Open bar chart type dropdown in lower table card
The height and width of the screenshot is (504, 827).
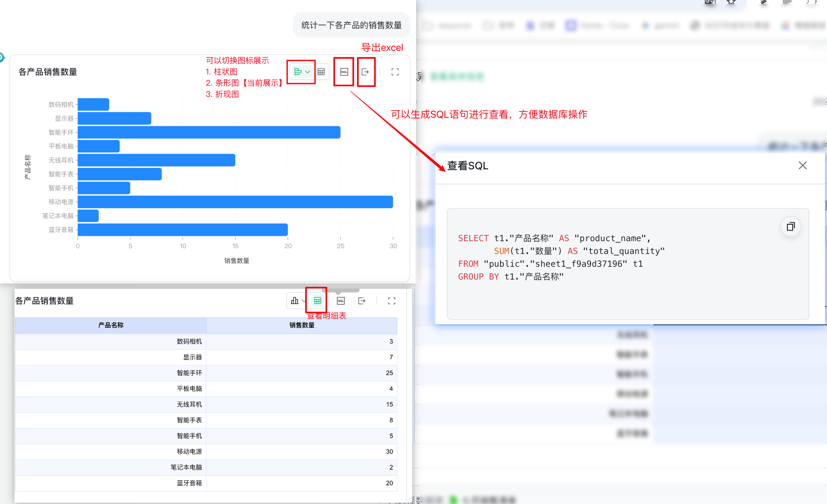click(298, 301)
